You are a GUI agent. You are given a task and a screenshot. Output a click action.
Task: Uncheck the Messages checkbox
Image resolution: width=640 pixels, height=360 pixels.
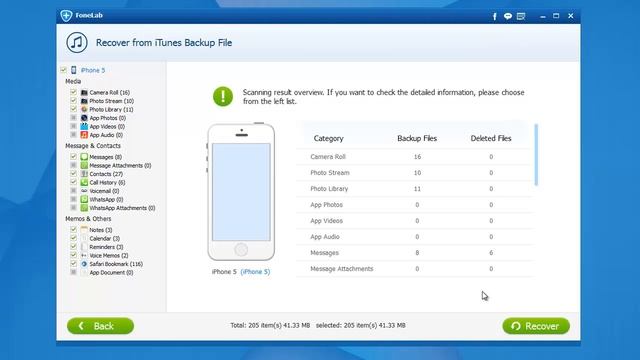coord(73,157)
